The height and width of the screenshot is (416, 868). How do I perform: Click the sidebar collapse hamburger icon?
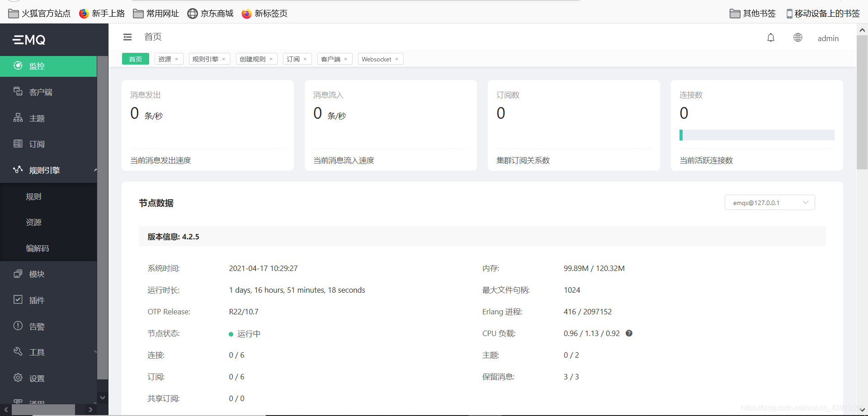point(127,37)
